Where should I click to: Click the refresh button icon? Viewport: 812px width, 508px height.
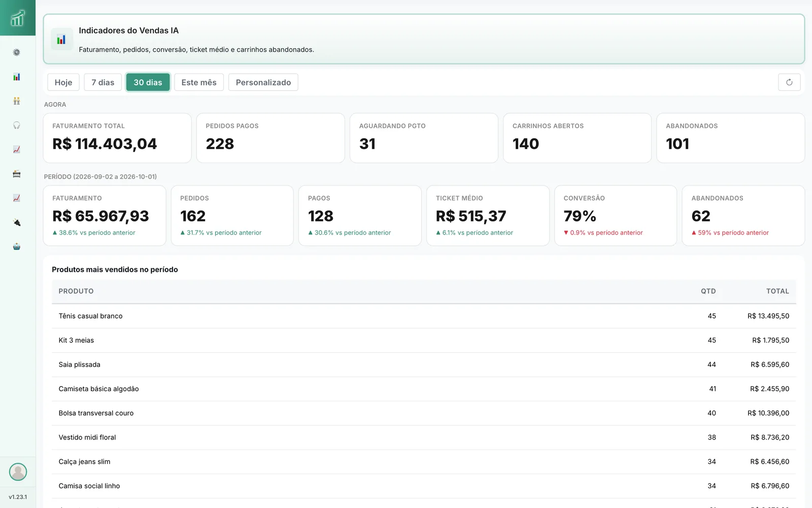[x=789, y=82]
